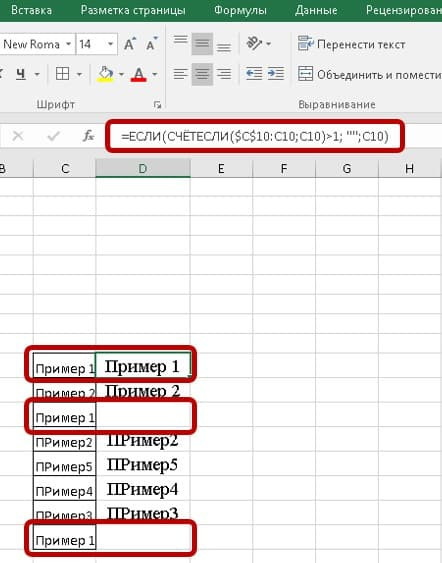Open Шрифт group dialog launcher
The width and height of the screenshot is (442, 563).
(x=157, y=104)
